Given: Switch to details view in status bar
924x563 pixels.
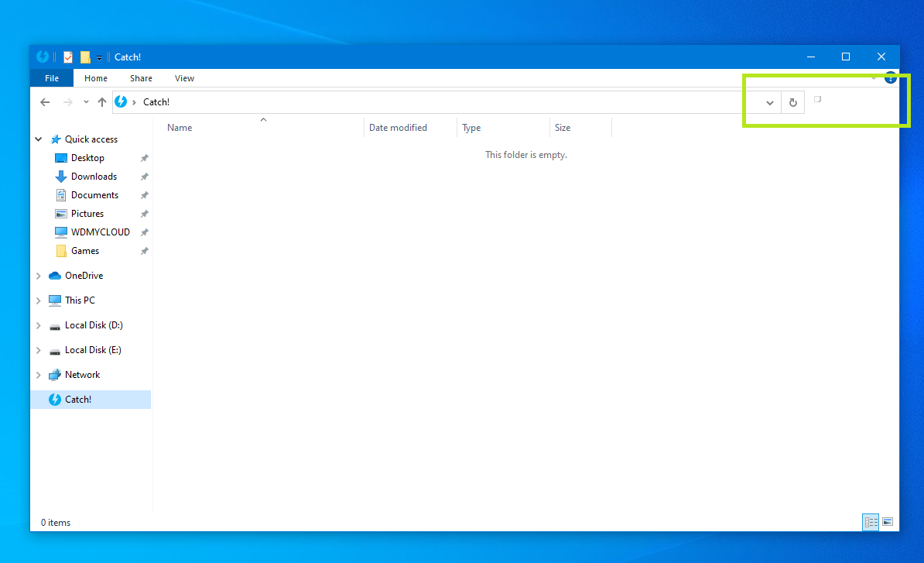Looking at the screenshot, I should click(x=871, y=522).
